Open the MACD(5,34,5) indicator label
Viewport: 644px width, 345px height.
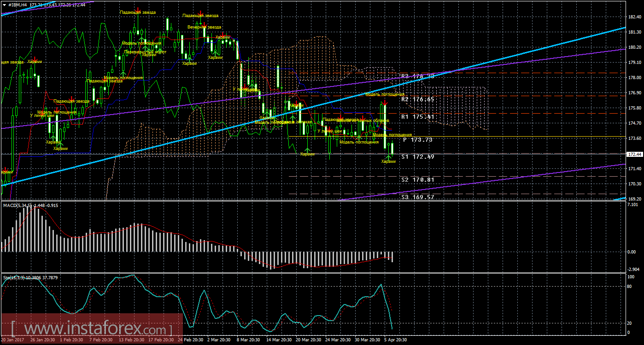pos(30,205)
